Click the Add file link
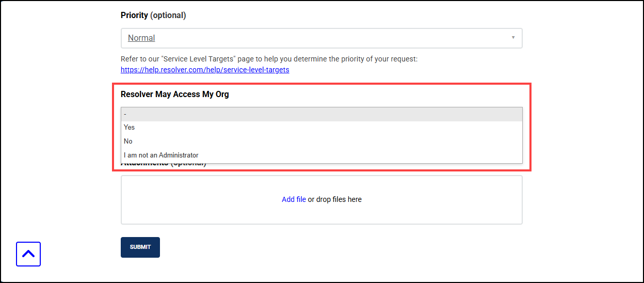 [x=294, y=199]
